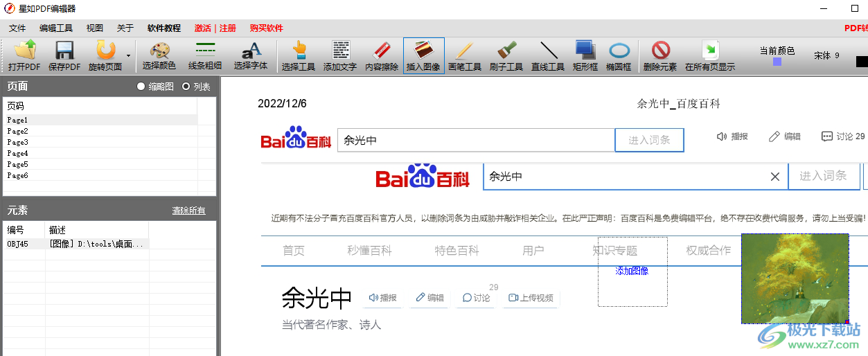Open 用户 tab
868x356 pixels.
(533, 251)
